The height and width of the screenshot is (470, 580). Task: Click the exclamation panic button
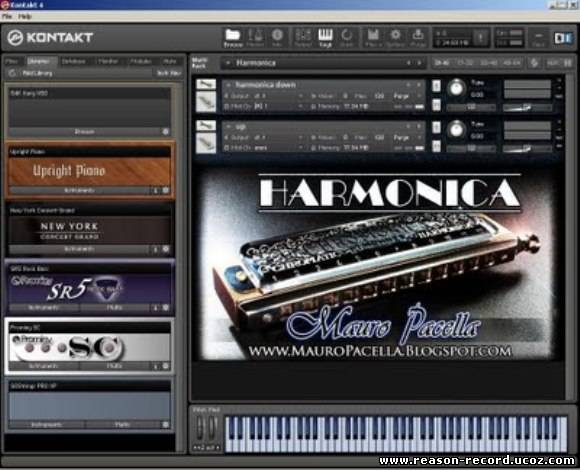[x=480, y=38]
